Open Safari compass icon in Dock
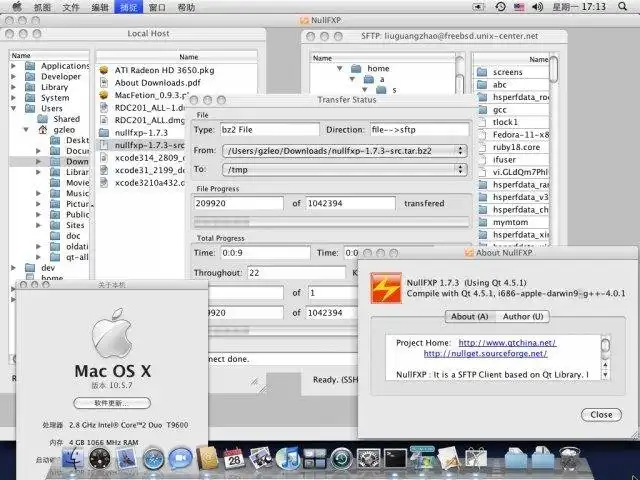This screenshot has height=480, width=640. point(153,459)
